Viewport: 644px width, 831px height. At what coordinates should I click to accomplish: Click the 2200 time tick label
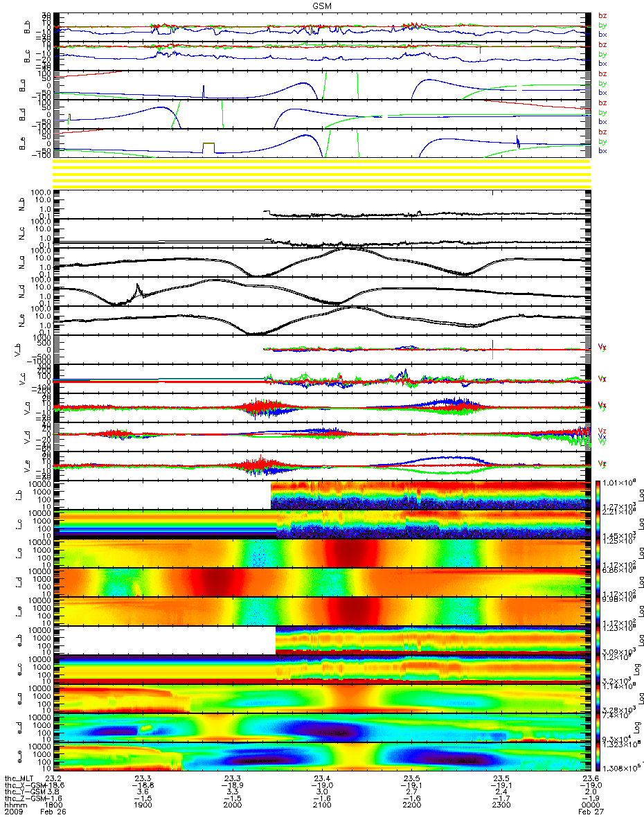coord(411,806)
